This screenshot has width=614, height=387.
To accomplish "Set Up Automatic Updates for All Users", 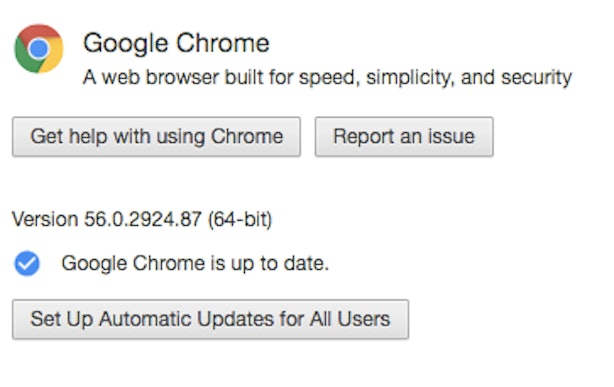I will pos(211,319).
